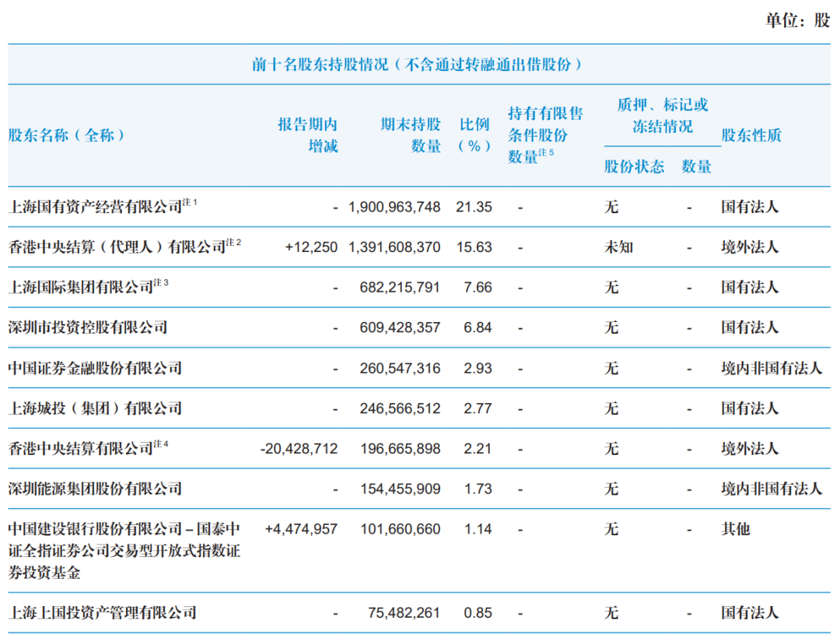Click value 1,900,963,748
Screen dimensions: 840x634
[x=394, y=207]
